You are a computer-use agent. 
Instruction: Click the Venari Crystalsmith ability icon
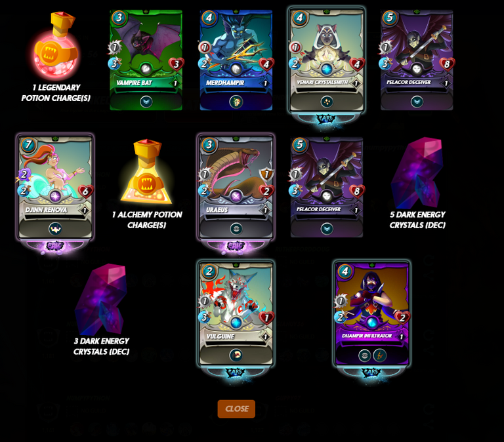pos(327,102)
